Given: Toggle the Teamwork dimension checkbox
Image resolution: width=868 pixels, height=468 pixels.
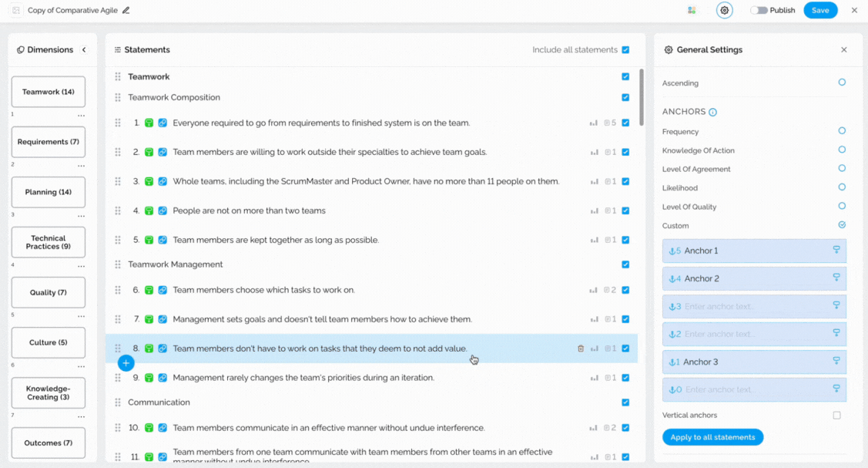Looking at the screenshot, I should coord(625,76).
